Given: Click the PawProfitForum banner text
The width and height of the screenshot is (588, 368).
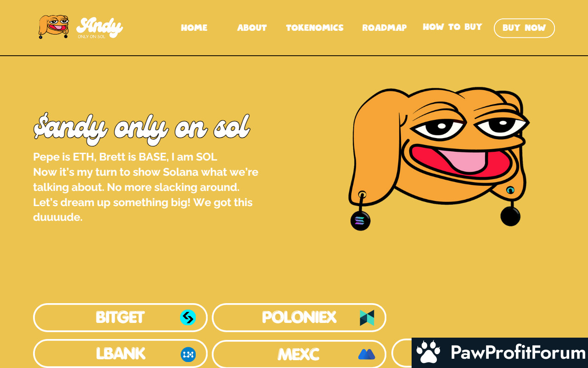Looking at the screenshot, I should tap(518, 353).
